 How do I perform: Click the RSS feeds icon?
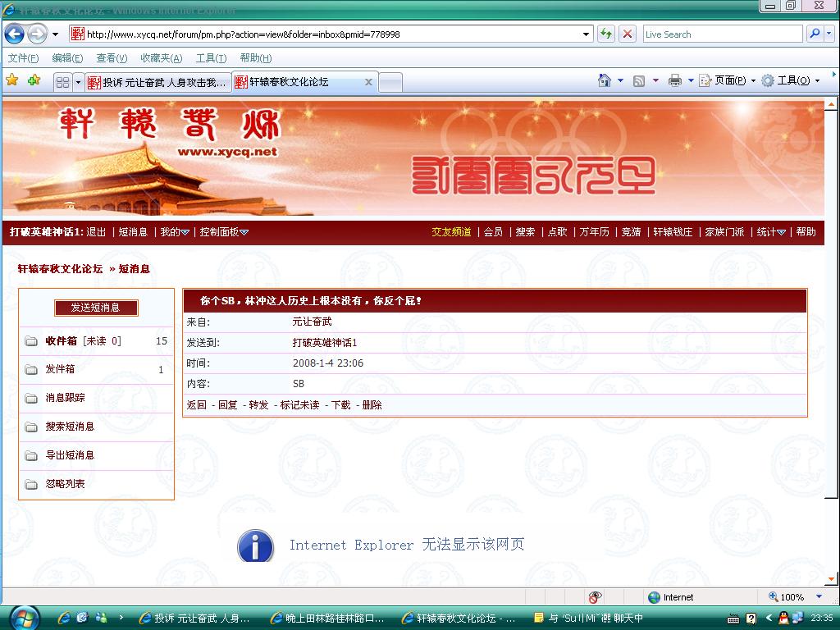click(x=638, y=80)
